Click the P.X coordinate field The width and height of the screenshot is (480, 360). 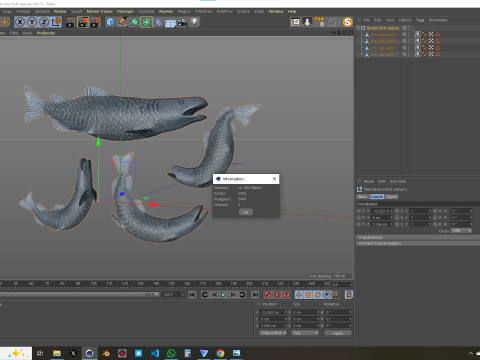(x=382, y=211)
